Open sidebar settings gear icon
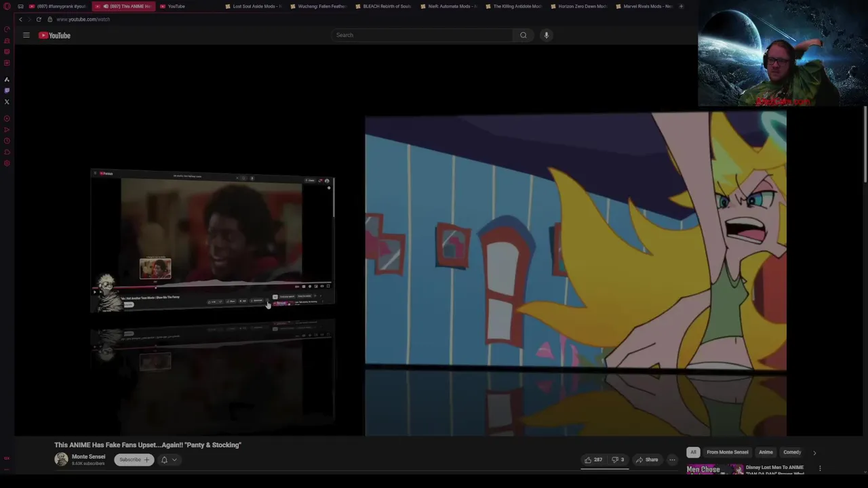Screen dimensions: 868x488 (x=7, y=163)
